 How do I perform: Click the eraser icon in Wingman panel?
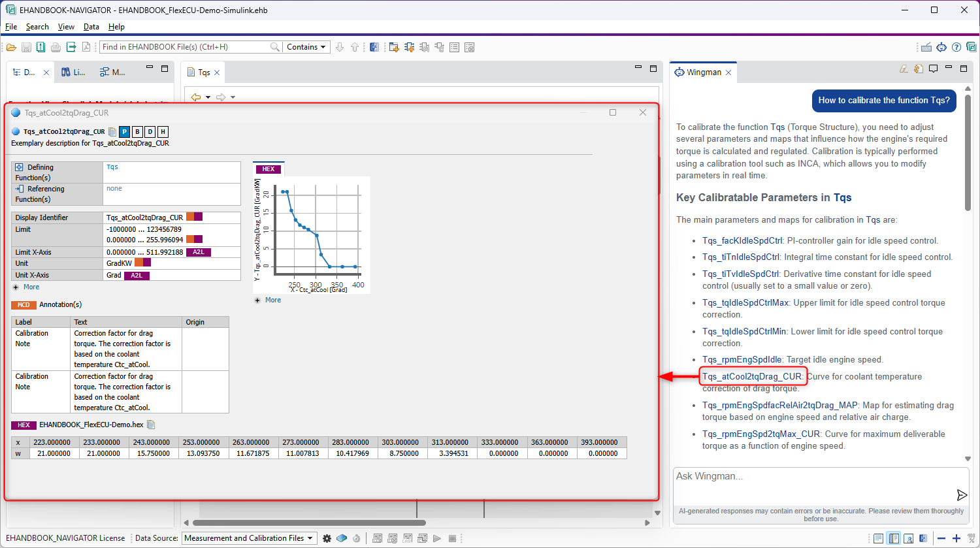coord(904,69)
